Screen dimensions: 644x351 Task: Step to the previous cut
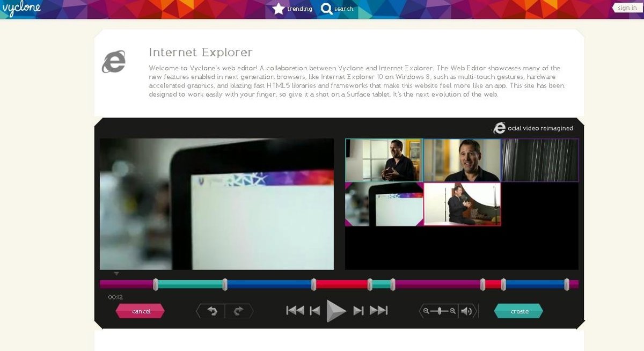[315, 311]
